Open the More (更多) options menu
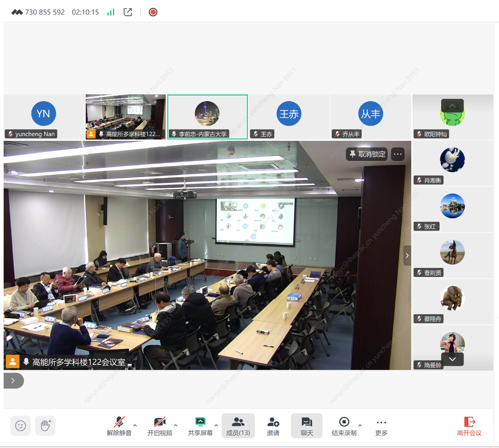The image size is (499, 448). pos(381,426)
